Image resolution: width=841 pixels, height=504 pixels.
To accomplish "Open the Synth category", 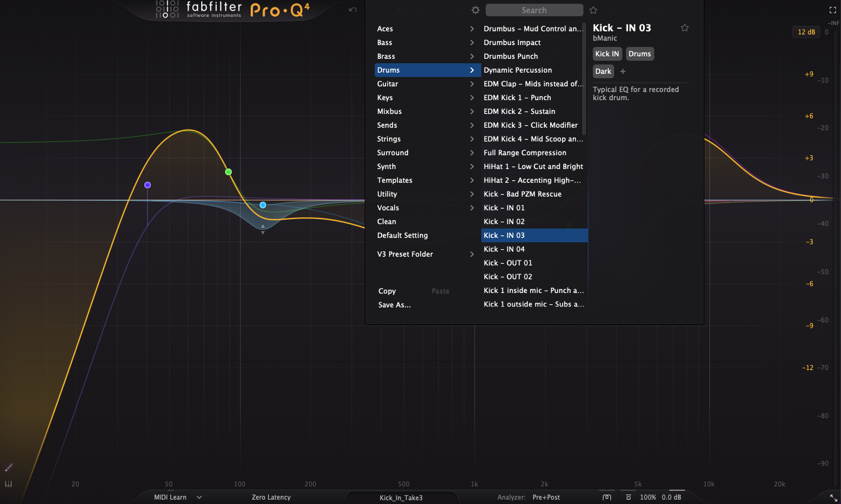I will pyautogui.click(x=428, y=167).
